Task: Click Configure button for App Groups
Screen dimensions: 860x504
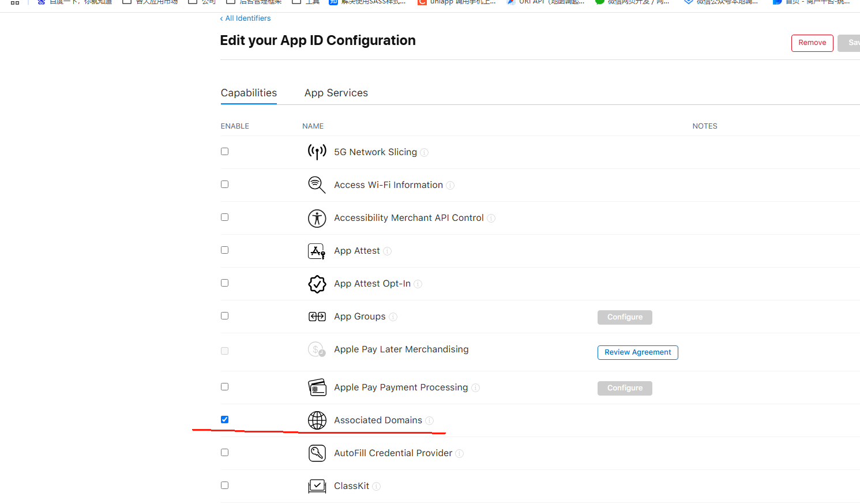Action: coord(625,317)
